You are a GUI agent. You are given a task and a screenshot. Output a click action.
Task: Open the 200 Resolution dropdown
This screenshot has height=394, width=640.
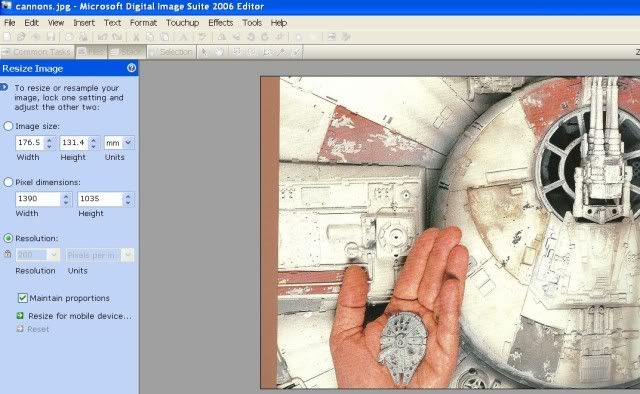coord(54,255)
